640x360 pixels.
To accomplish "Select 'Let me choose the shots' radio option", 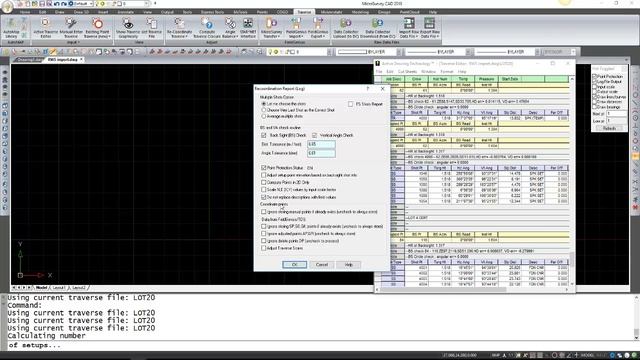I will [x=264, y=104].
